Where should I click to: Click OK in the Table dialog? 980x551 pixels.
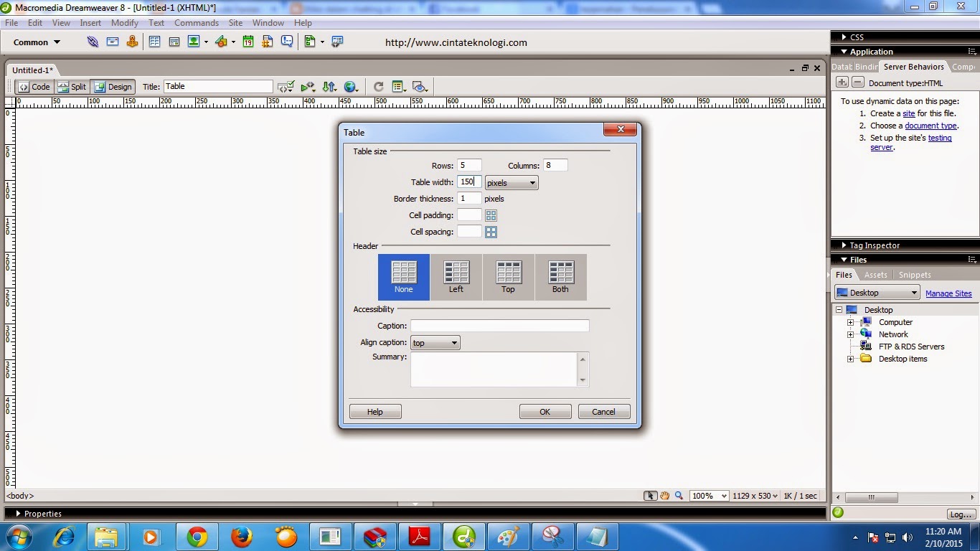coord(545,412)
